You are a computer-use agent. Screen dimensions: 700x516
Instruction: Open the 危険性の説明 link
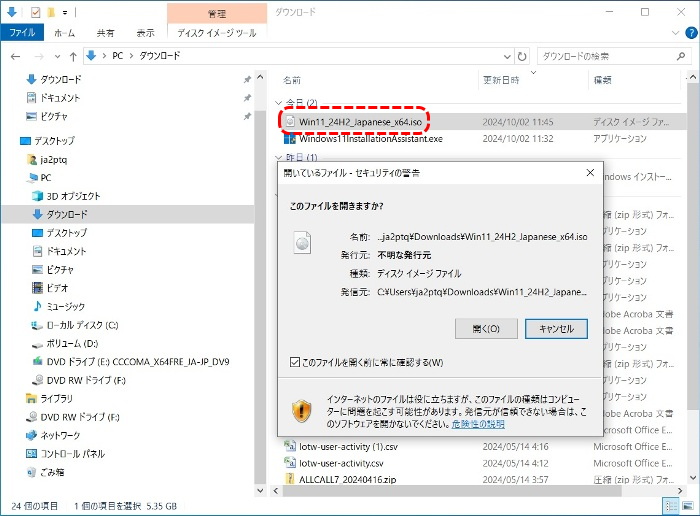(478, 424)
